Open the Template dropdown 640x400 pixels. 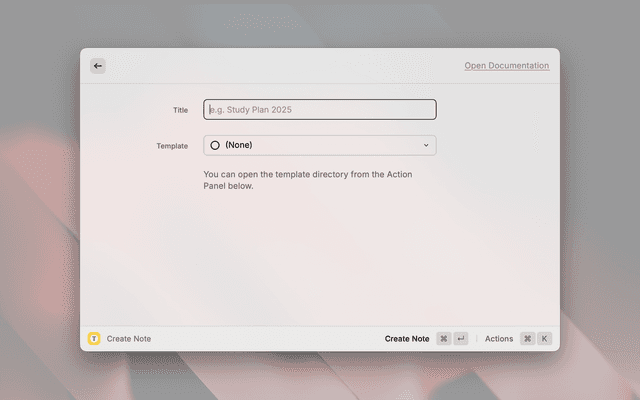(x=320, y=146)
